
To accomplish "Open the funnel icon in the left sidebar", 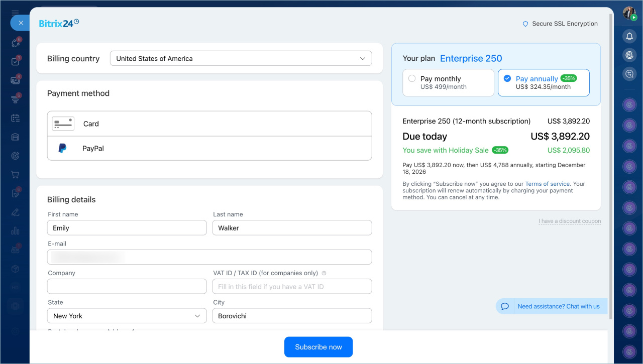I will (x=15, y=99).
